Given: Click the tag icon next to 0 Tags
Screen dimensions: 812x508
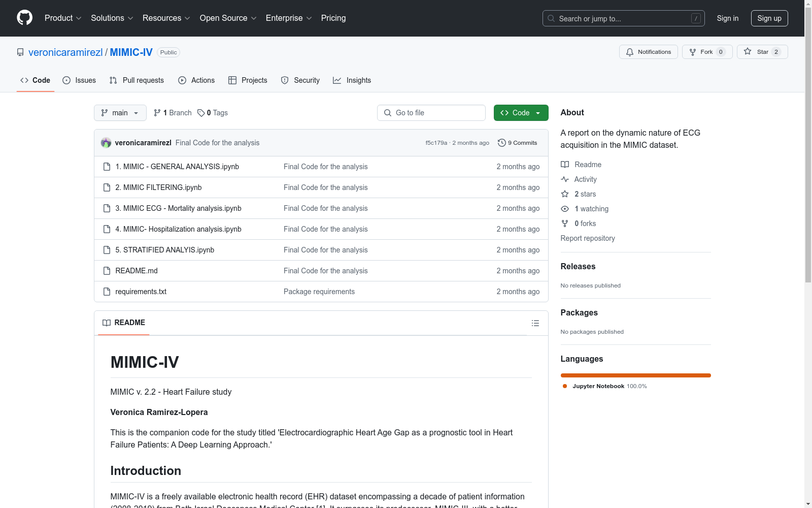Looking at the screenshot, I should click(201, 113).
